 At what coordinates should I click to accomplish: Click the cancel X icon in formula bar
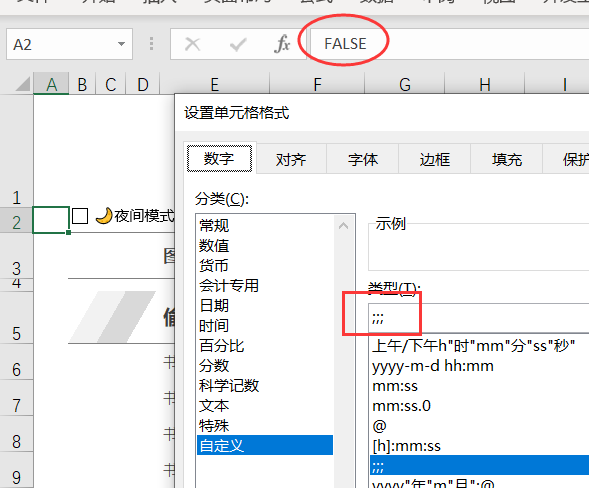point(193,44)
